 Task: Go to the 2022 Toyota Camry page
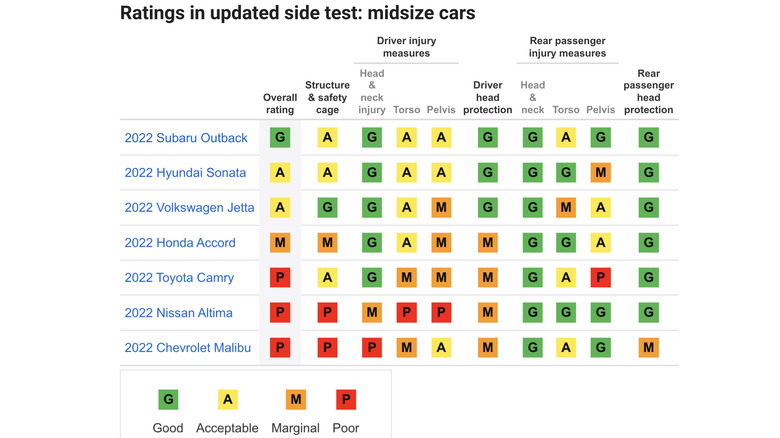tap(179, 278)
